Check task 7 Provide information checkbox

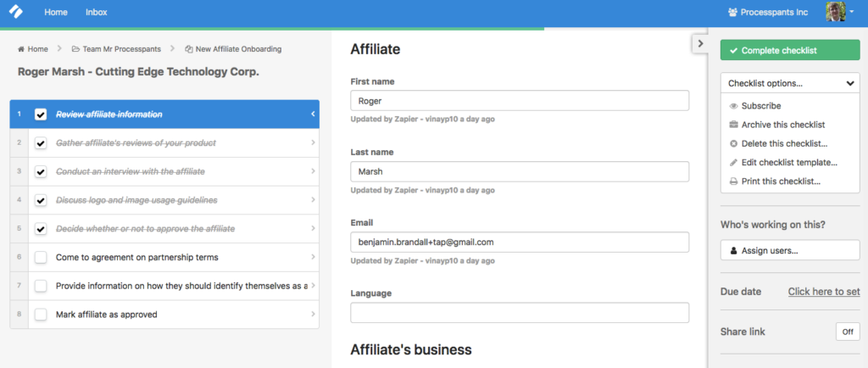pos(41,286)
